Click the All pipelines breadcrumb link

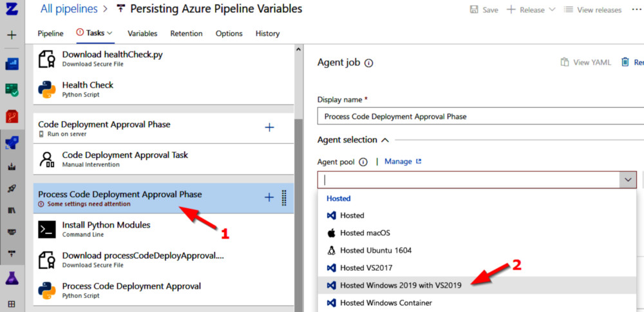coord(69,8)
